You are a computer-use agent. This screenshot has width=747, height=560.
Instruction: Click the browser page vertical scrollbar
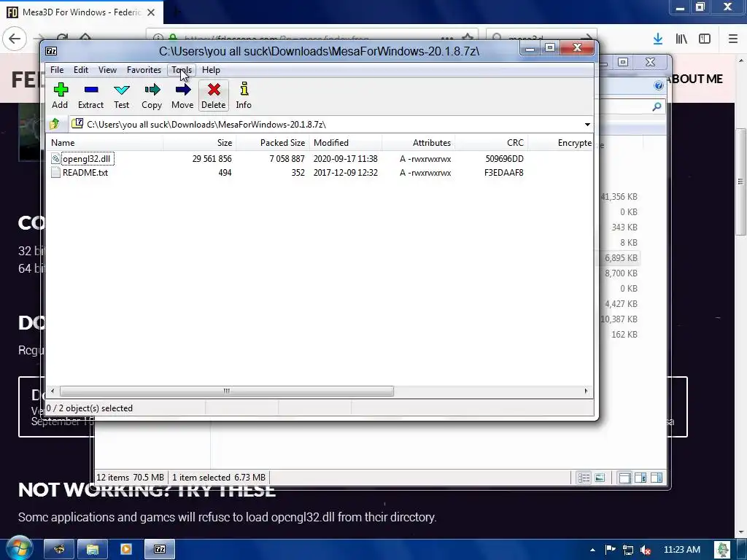[741, 181]
